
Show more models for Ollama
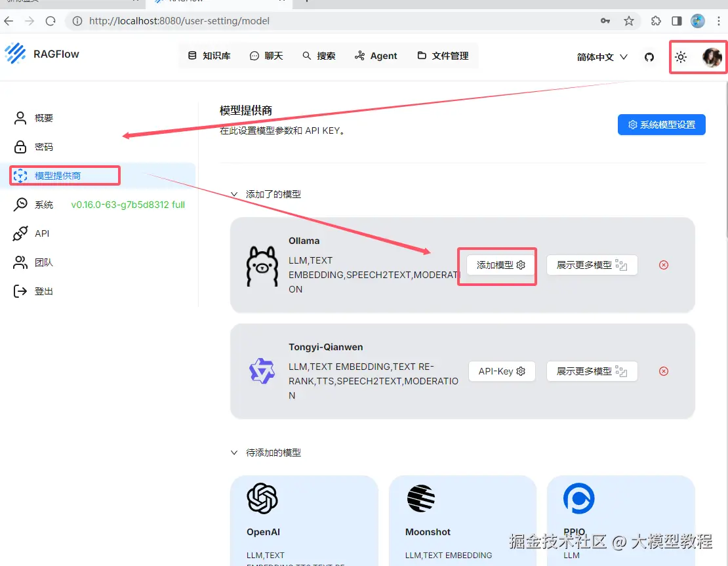(592, 265)
